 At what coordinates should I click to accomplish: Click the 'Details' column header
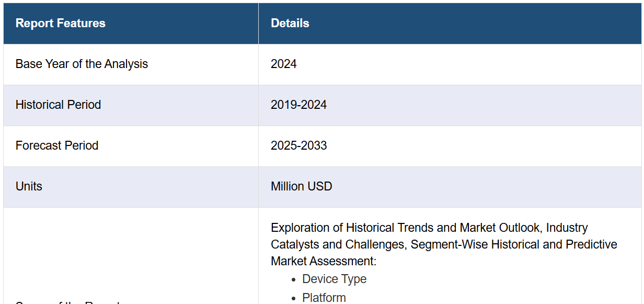450,24
